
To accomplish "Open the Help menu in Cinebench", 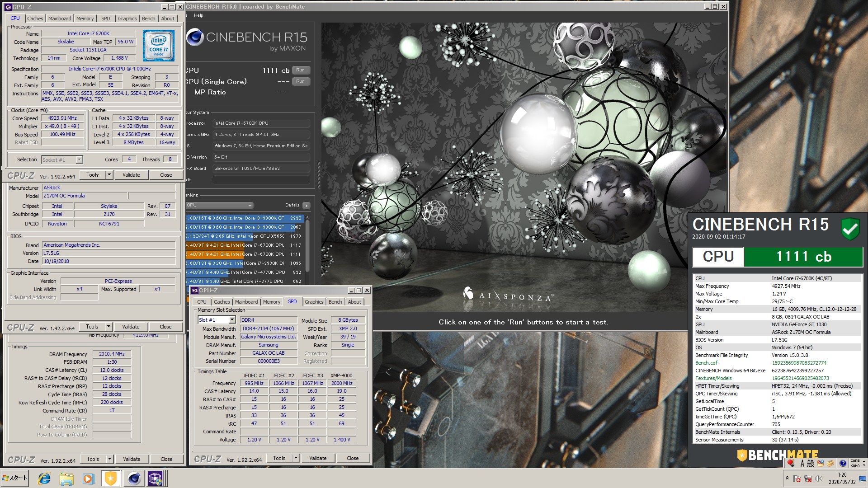I will coord(198,15).
